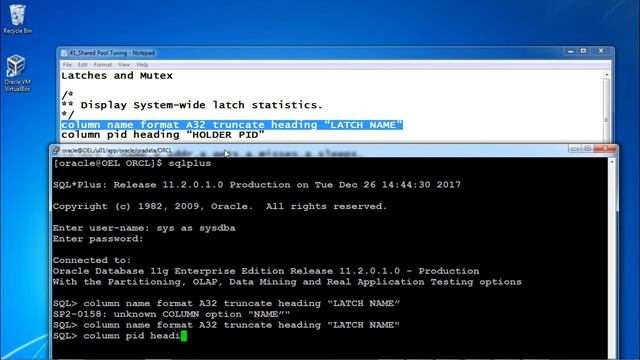
Task: Open the Edit menu in Notepad
Action: pos(82,65)
